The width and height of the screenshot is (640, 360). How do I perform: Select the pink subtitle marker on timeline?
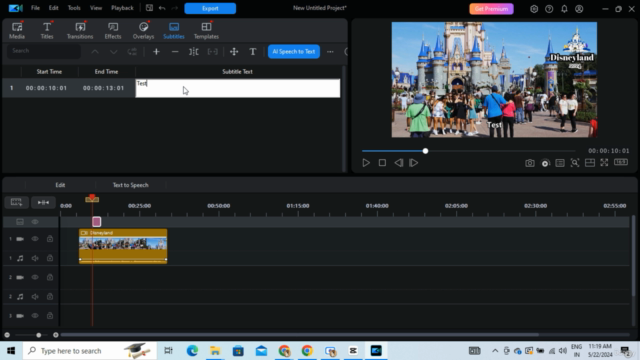96,222
